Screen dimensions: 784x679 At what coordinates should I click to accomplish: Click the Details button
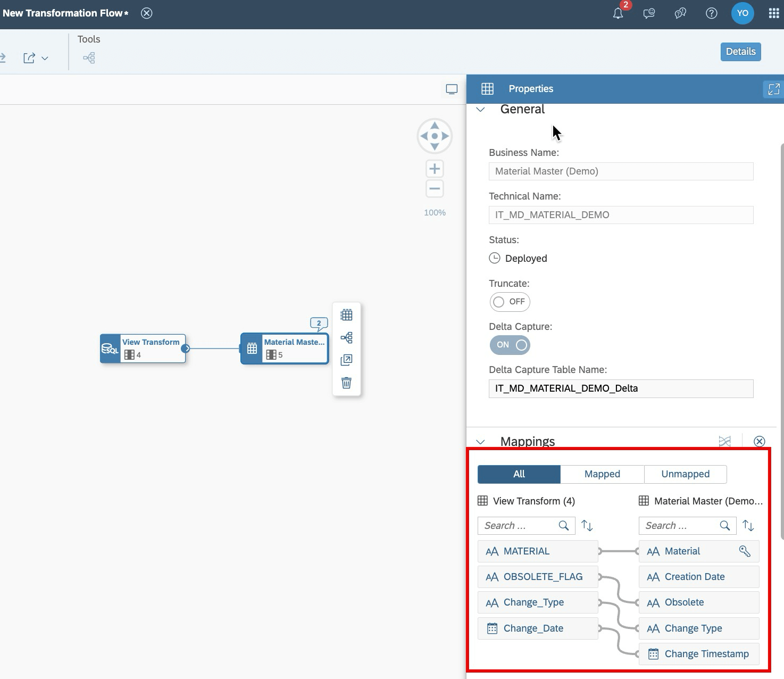click(x=740, y=52)
